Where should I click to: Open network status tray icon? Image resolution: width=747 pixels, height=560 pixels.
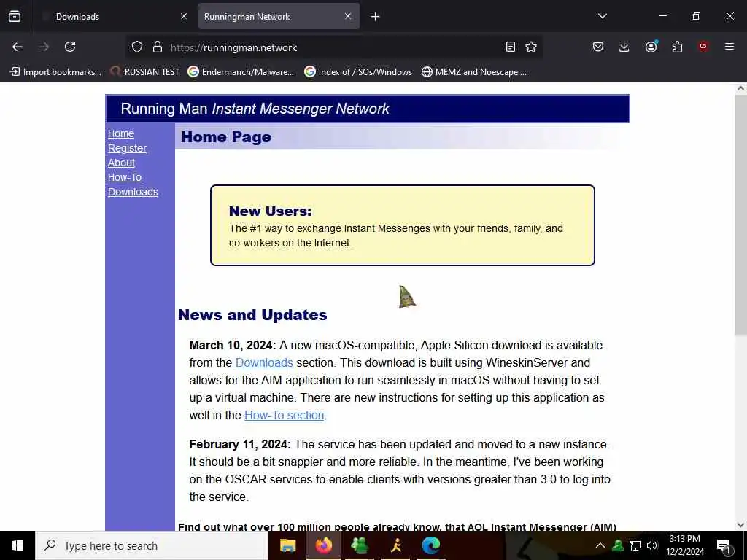tap(635, 545)
